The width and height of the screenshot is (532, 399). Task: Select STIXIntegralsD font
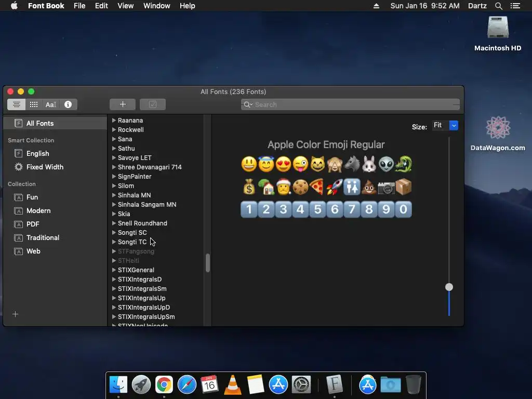point(140,279)
